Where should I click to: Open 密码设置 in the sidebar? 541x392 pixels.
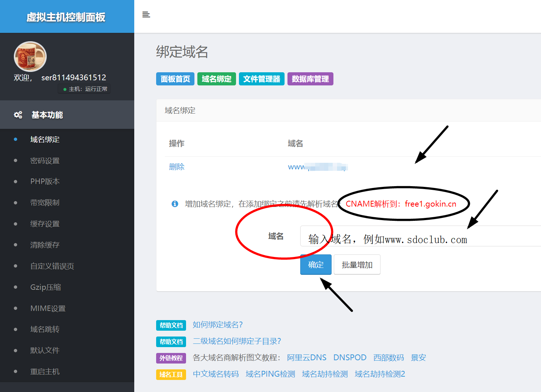tap(45, 161)
